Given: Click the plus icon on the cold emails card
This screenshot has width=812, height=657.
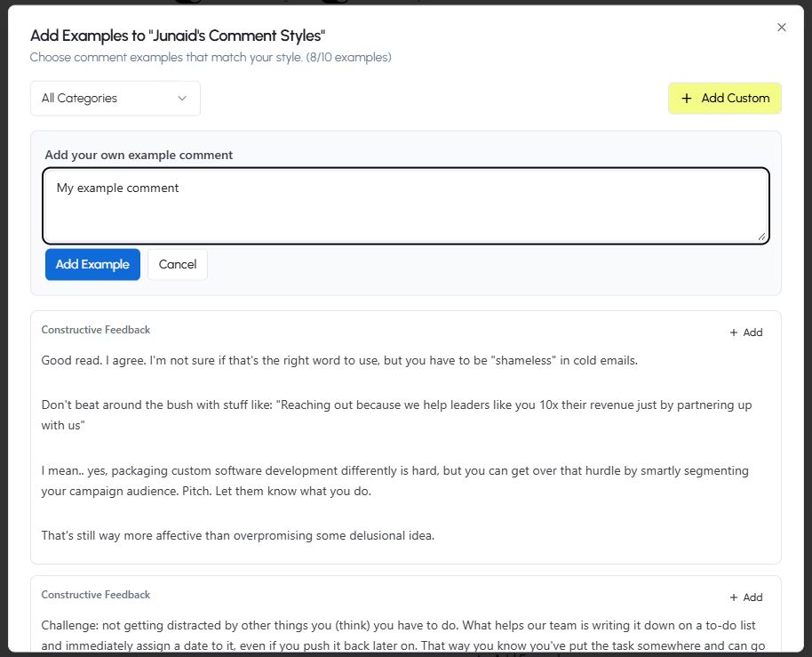Looking at the screenshot, I should 734,333.
